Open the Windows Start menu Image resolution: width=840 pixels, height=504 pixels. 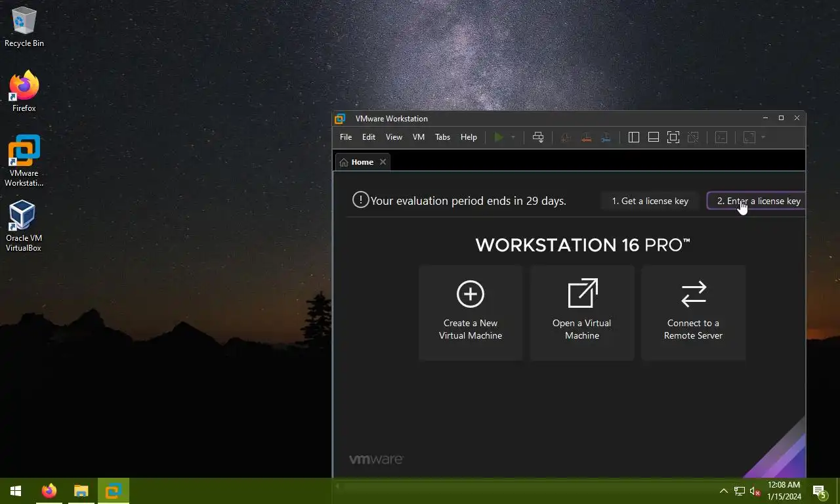pos(16,491)
